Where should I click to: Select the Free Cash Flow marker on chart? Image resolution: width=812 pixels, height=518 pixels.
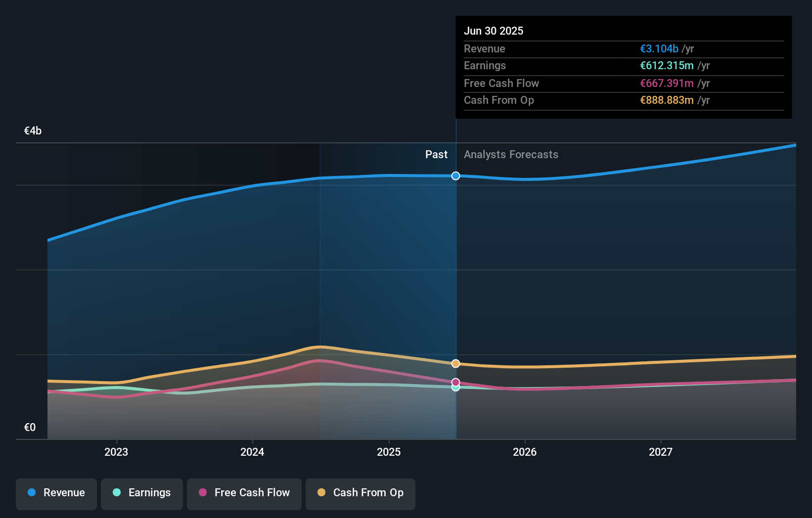455,381
